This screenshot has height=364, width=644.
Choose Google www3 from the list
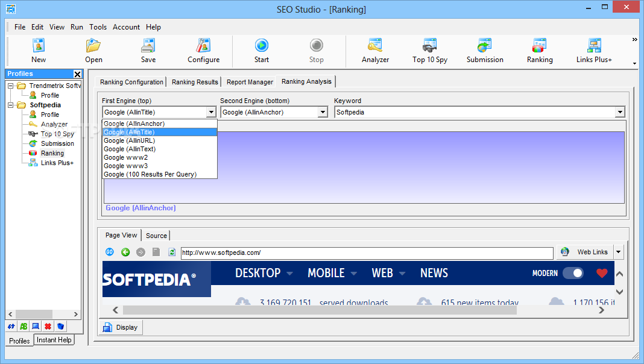point(159,166)
